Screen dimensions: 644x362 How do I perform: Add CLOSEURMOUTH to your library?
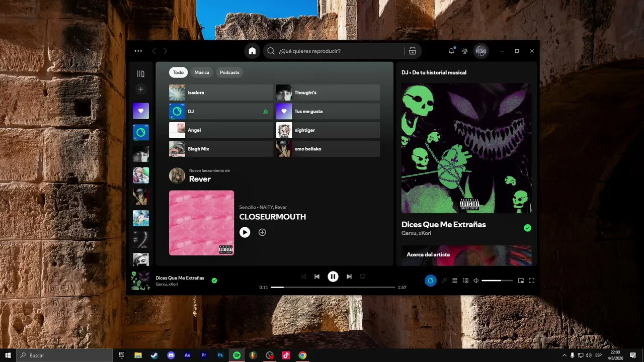[262, 232]
